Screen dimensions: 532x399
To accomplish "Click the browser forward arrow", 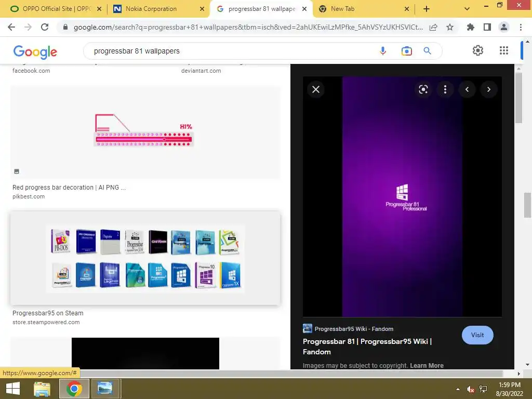I will pyautogui.click(x=28, y=27).
